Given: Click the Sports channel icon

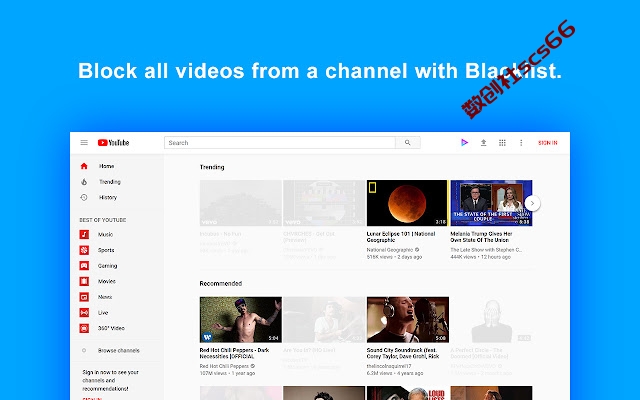Looking at the screenshot, I should (84, 250).
